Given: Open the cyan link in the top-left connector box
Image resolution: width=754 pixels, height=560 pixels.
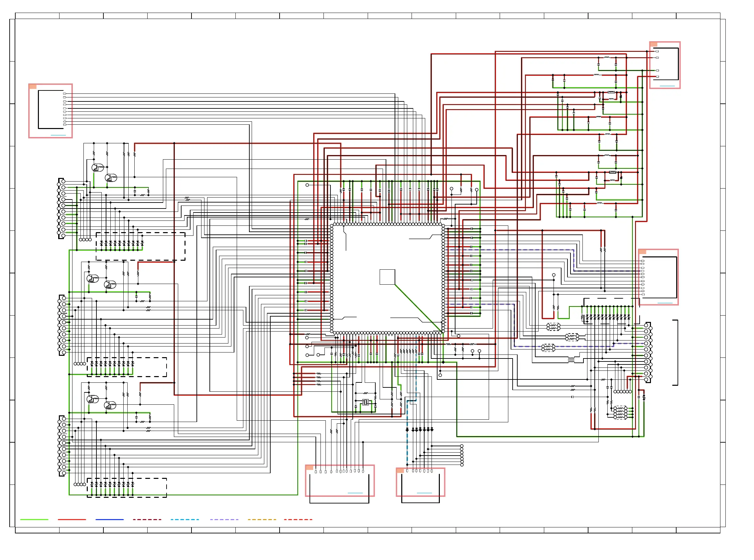Looking at the screenshot, I should click(x=58, y=135).
